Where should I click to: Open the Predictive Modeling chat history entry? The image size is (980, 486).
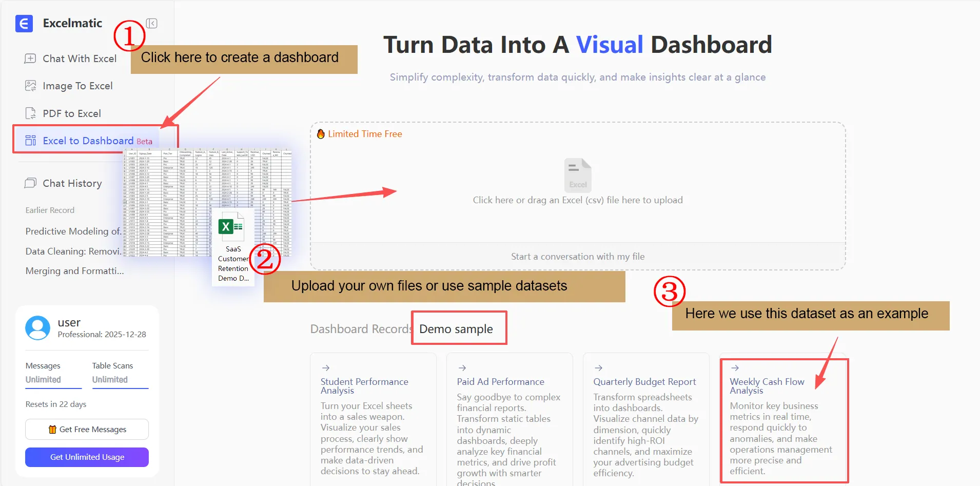(x=73, y=231)
